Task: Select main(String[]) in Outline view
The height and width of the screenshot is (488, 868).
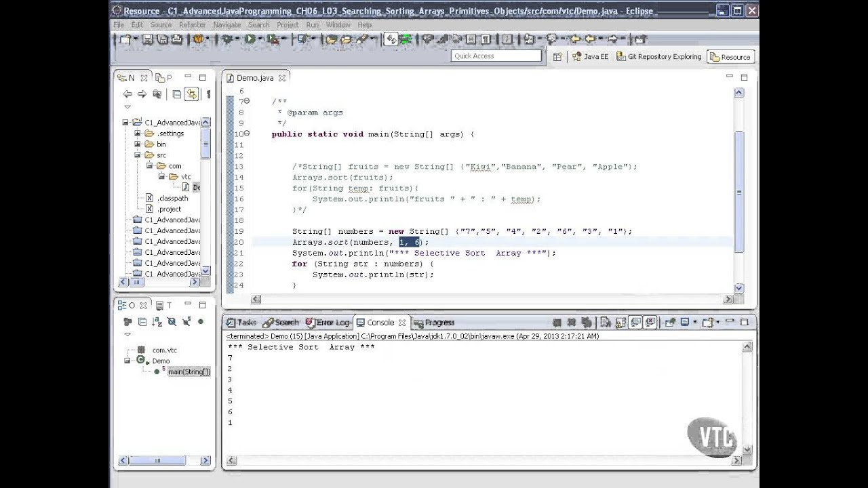Action: 189,371
